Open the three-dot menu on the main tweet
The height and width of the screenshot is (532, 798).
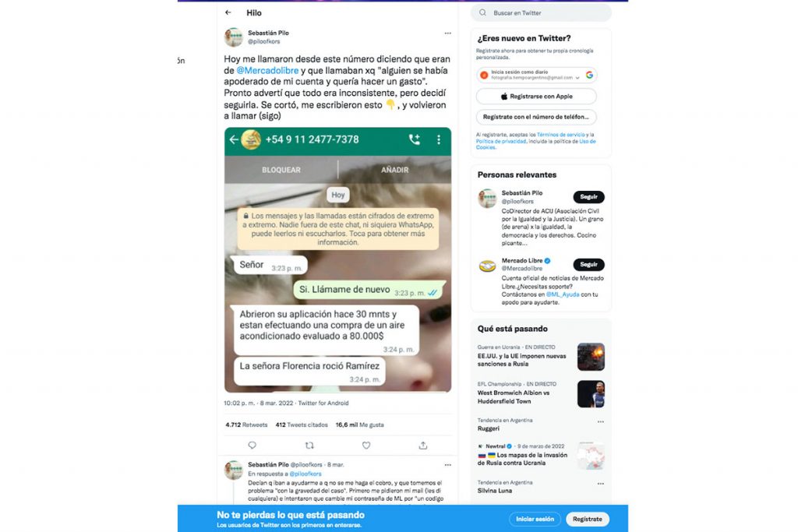click(447, 33)
